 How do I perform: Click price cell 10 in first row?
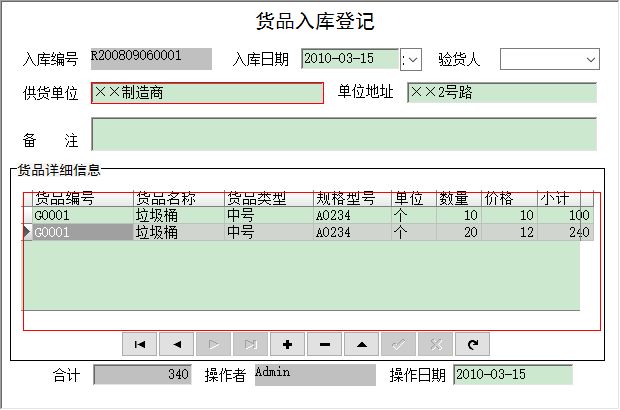(509, 215)
